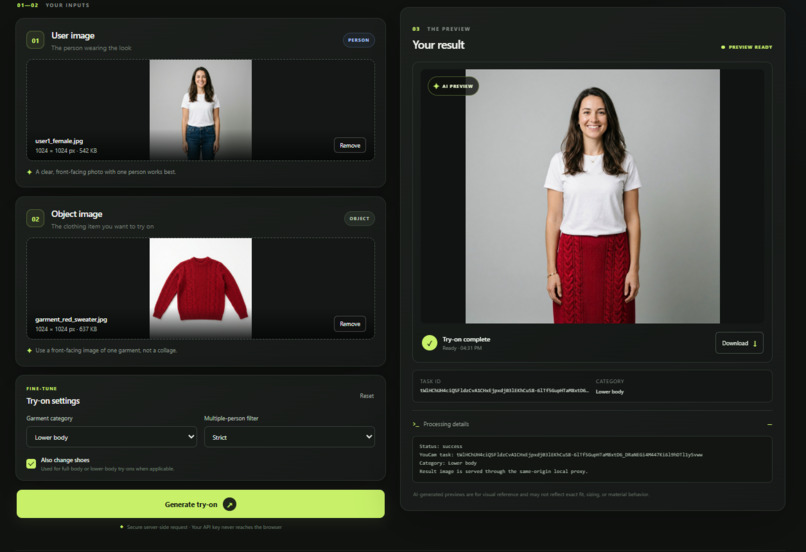This screenshot has width=806, height=552.
Task: Click the 02 step badge beside Object image
Action: tap(35, 218)
